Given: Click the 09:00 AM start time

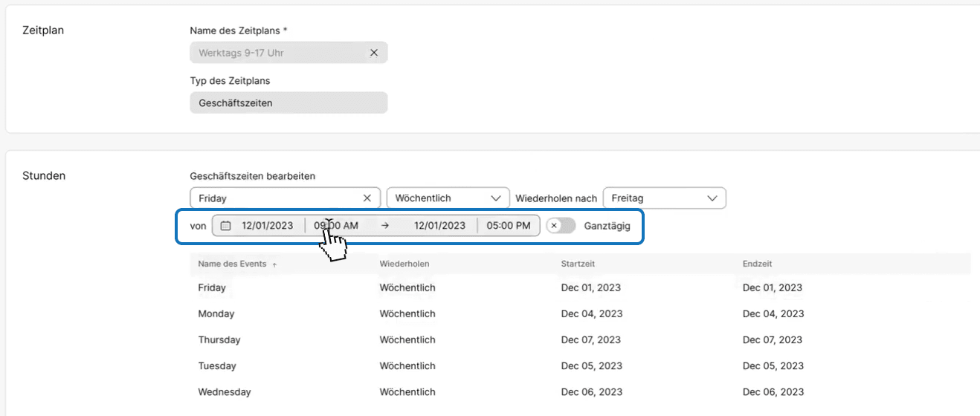Looking at the screenshot, I should pos(335,226).
